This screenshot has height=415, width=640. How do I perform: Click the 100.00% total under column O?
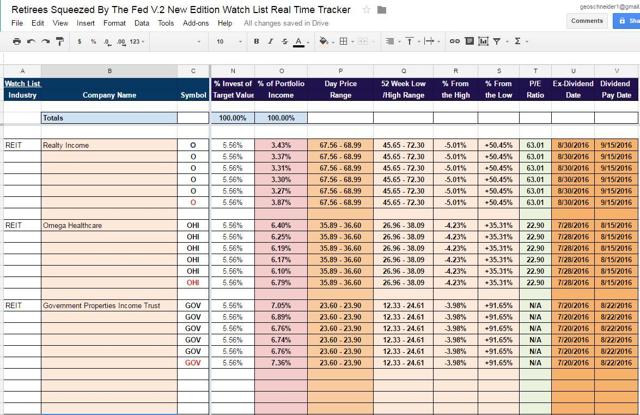[281, 118]
